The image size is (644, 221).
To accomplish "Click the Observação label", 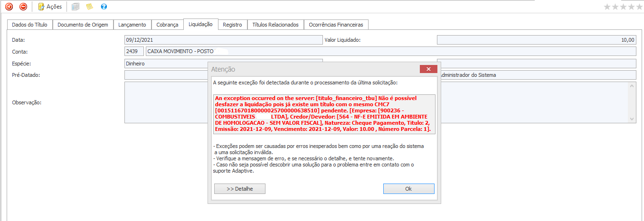I will [27, 102].
